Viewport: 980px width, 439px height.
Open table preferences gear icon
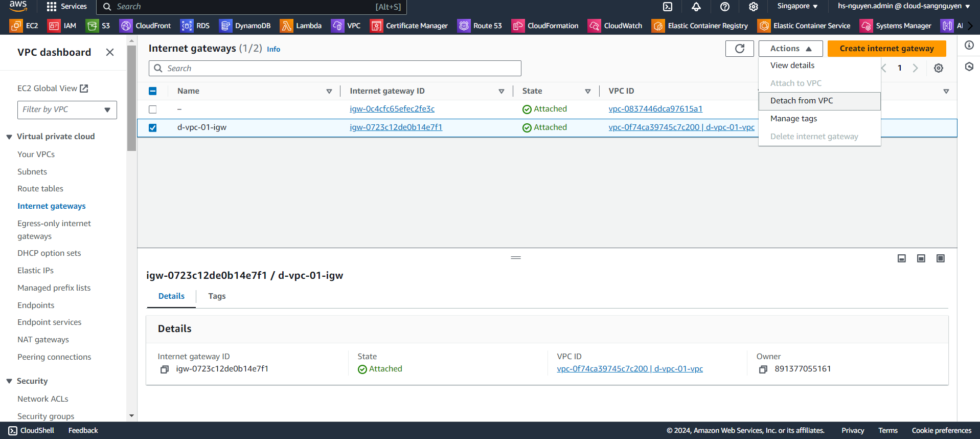(x=939, y=68)
